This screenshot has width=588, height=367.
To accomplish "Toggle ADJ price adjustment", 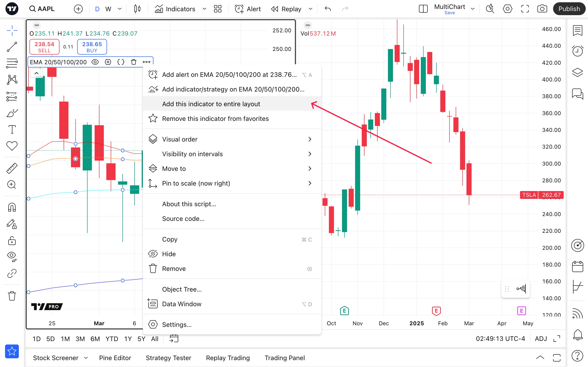I will coord(541,339).
